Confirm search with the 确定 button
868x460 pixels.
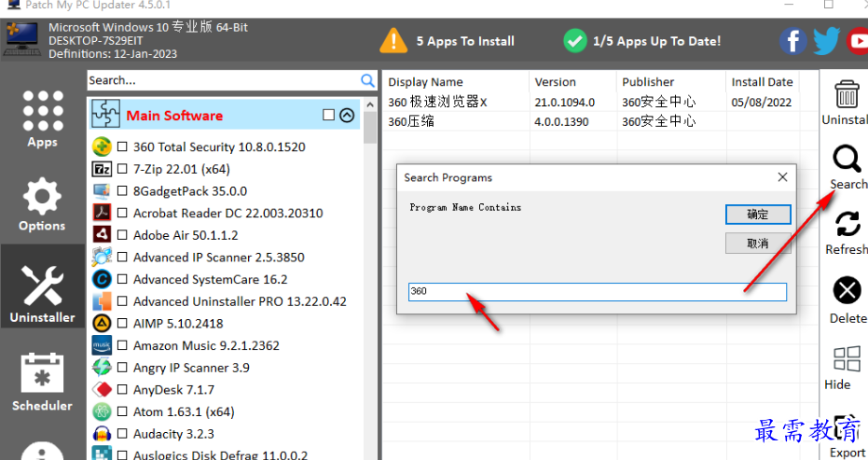point(758,215)
